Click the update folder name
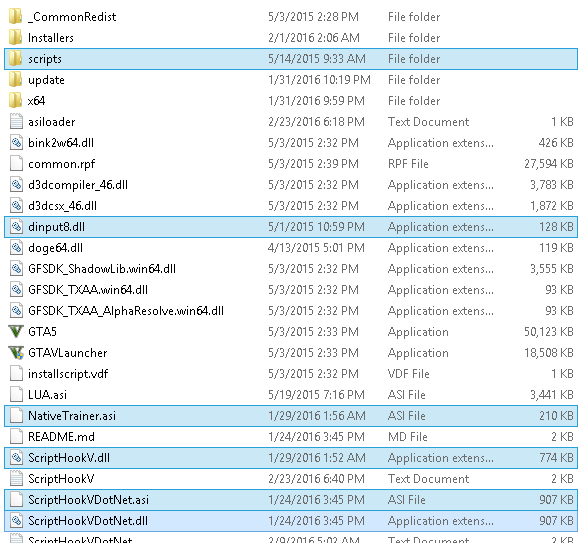This screenshot has height=545, width=581. point(46,80)
